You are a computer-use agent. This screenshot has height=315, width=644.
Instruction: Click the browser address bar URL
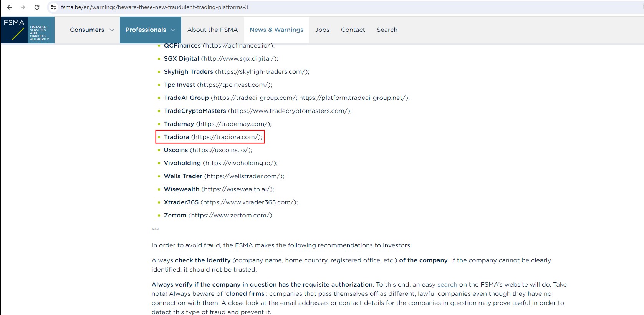154,7
